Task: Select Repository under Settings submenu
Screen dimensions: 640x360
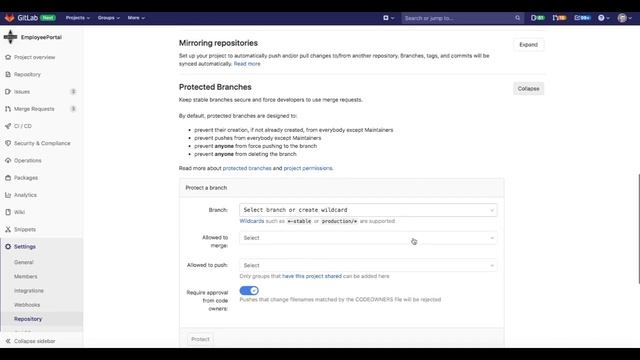Action: 28,319
